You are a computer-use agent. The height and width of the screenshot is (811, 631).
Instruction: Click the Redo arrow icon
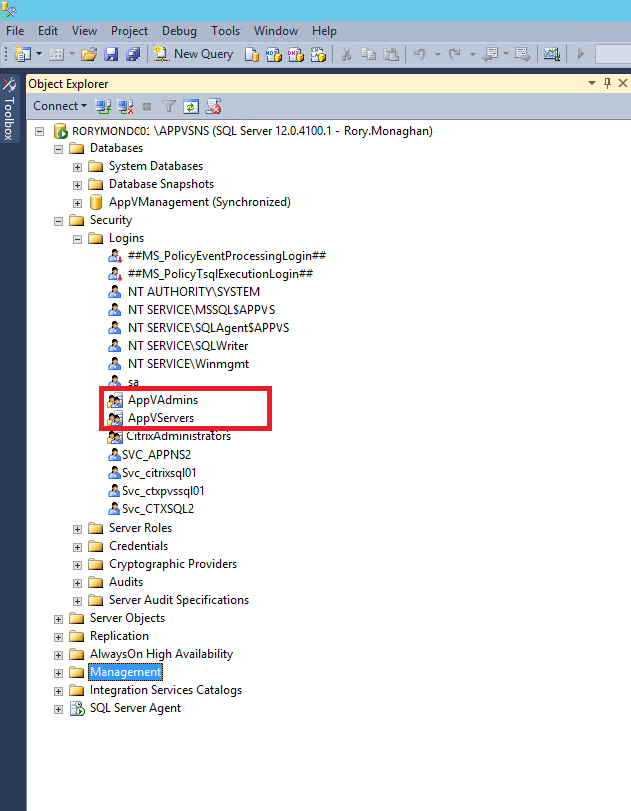point(455,54)
